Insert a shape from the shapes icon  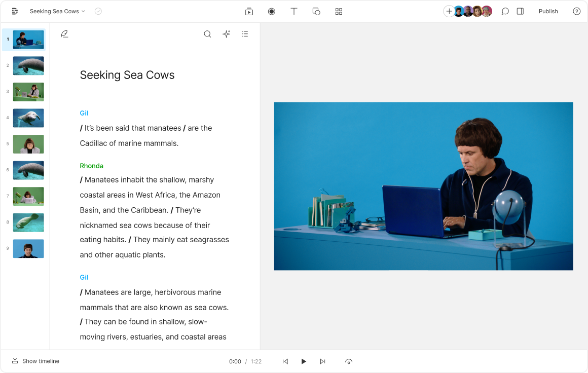point(316,11)
